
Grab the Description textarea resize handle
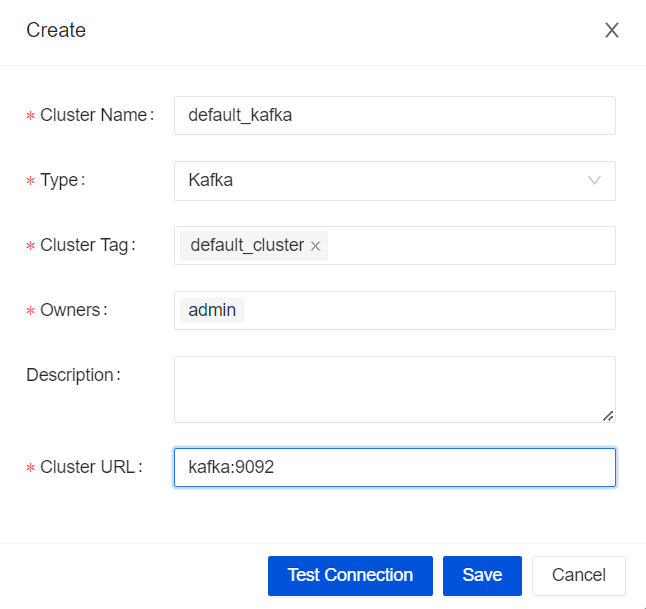[607, 414]
